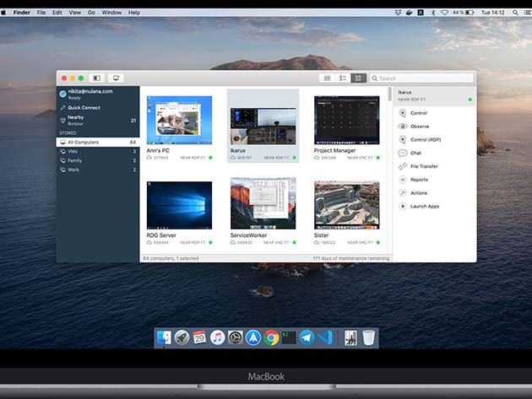532x399 pixels.
Task: Open Finder from the Dock
Action: 164,337
